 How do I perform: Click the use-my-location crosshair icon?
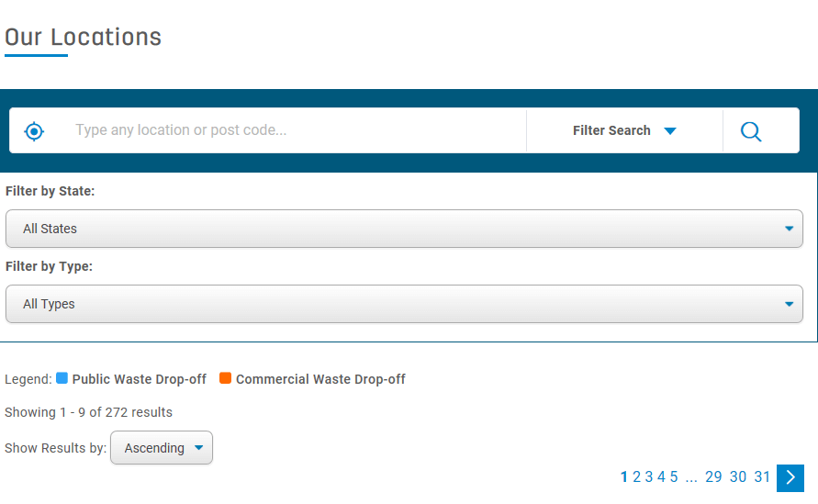click(x=34, y=131)
